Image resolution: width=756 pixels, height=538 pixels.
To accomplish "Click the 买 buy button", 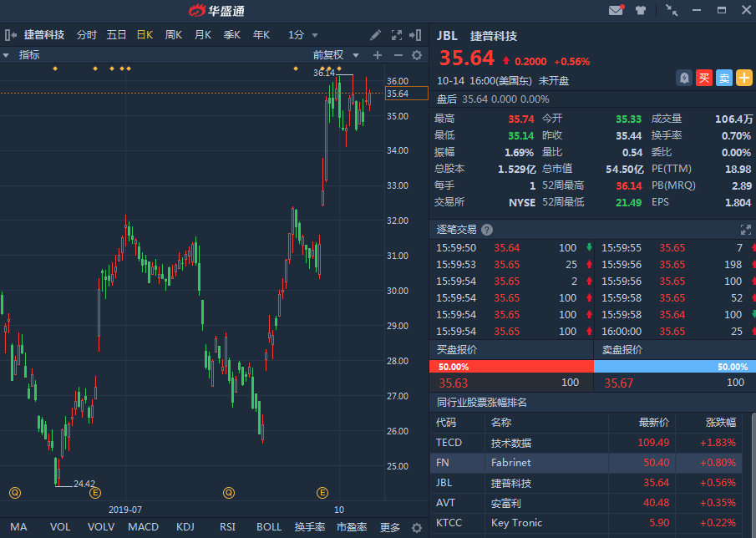I will click(x=704, y=78).
